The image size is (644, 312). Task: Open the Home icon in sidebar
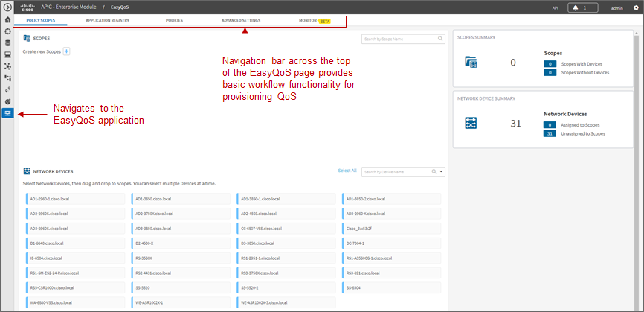click(x=7, y=19)
